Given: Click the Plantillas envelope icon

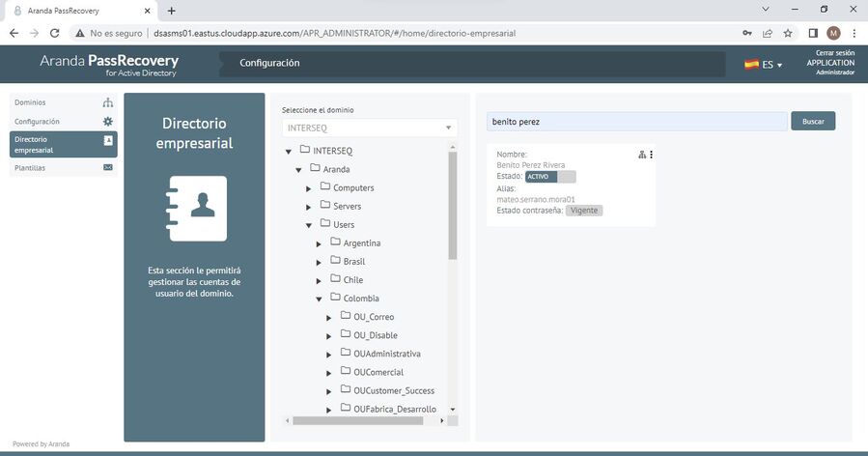Looking at the screenshot, I should point(108,167).
